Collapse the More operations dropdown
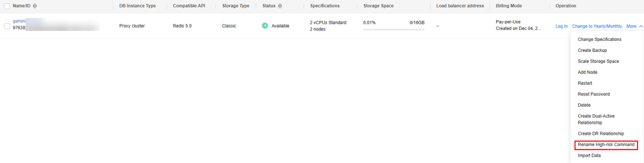644x163 pixels. (x=631, y=26)
